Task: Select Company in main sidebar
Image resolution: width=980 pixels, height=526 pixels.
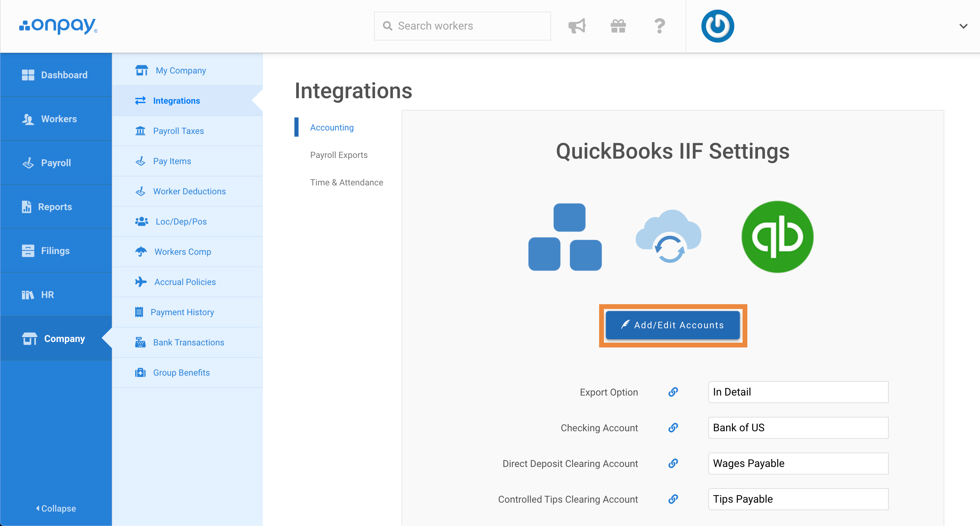Action: pos(56,338)
